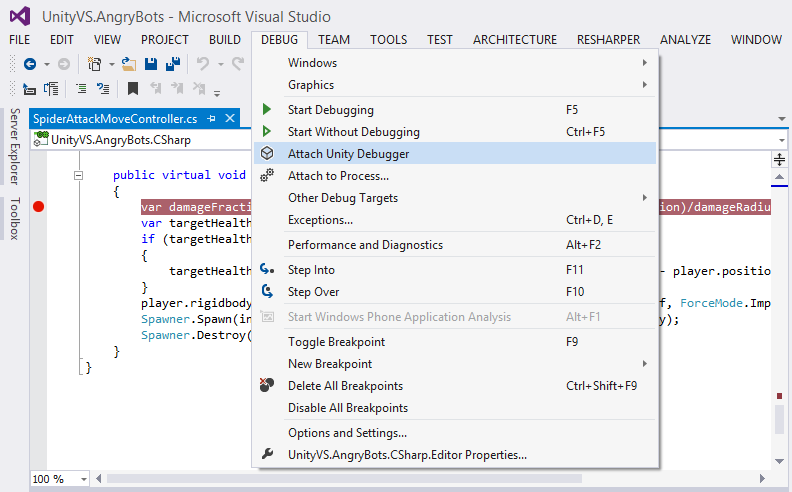This screenshot has width=792, height=492.
Task: Open the FILE menu
Action: click(x=20, y=39)
